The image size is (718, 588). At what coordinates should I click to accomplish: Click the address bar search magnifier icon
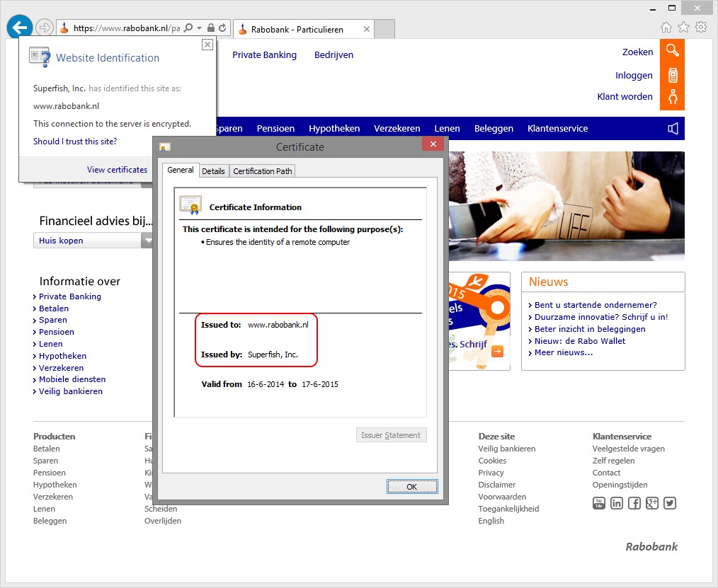click(x=188, y=28)
